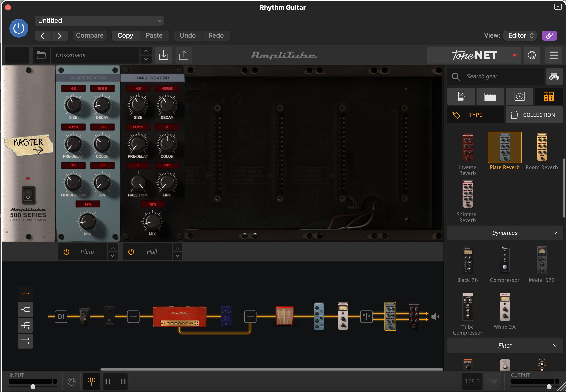Click the Search gear field
This screenshot has height=392, width=566.
click(x=496, y=76)
